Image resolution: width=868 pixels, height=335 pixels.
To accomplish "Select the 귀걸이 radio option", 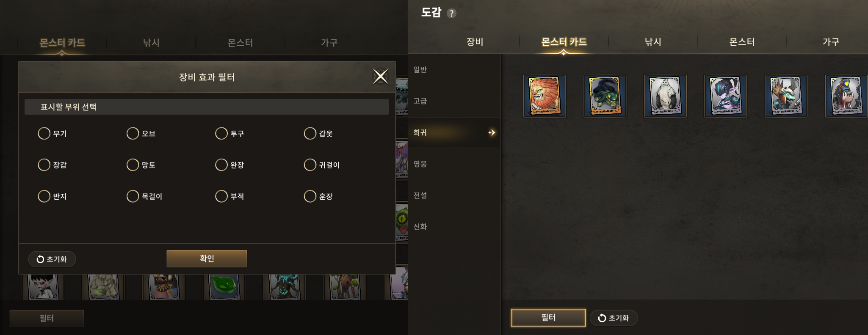I will (x=322, y=165).
